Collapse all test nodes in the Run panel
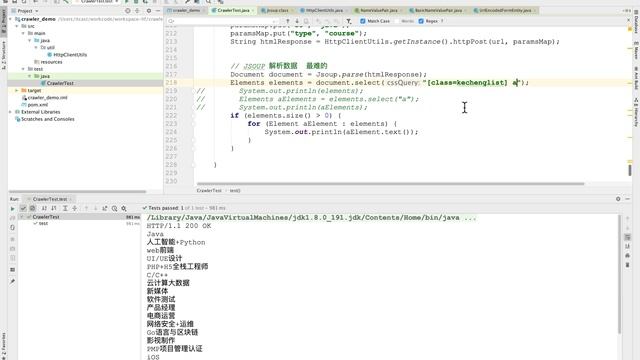This screenshot has height=360, width=640. 74,209
